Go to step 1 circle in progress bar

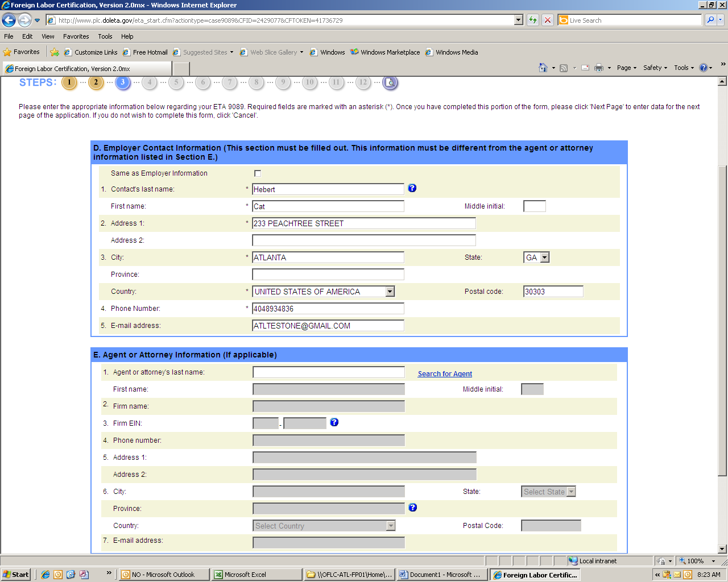point(69,83)
